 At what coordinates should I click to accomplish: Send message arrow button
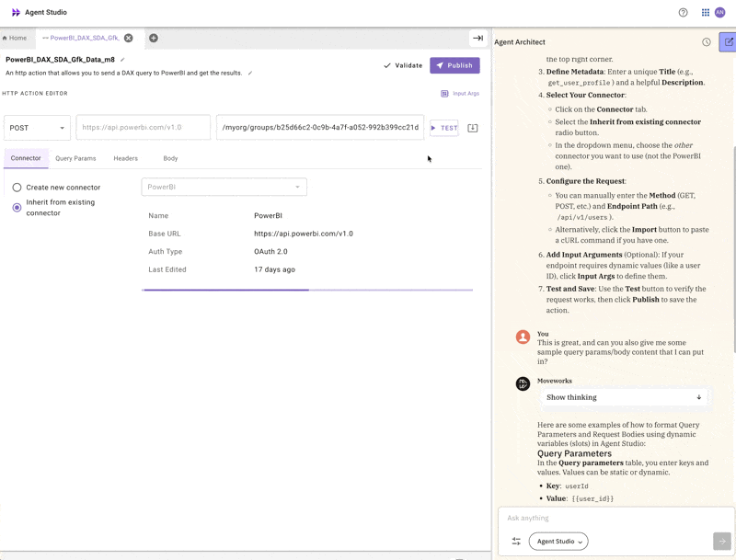tap(722, 542)
